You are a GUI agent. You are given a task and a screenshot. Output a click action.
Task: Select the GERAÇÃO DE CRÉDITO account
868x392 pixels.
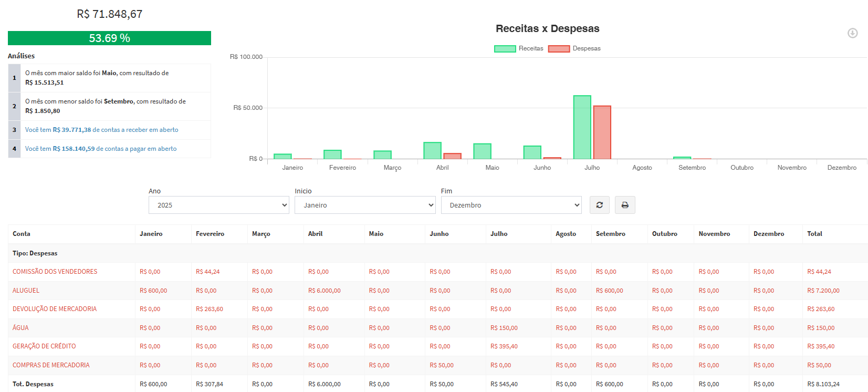tap(44, 346)
